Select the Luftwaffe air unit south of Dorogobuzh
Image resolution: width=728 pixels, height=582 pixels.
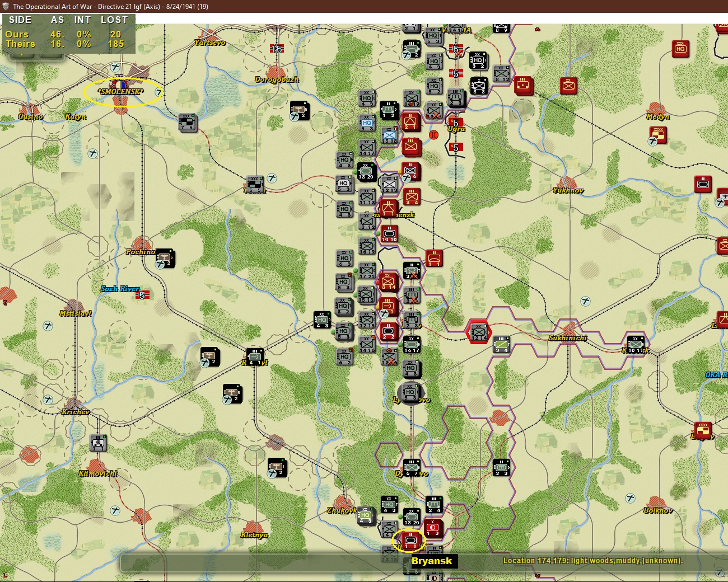pyautogui.click(x=300, y=111)
